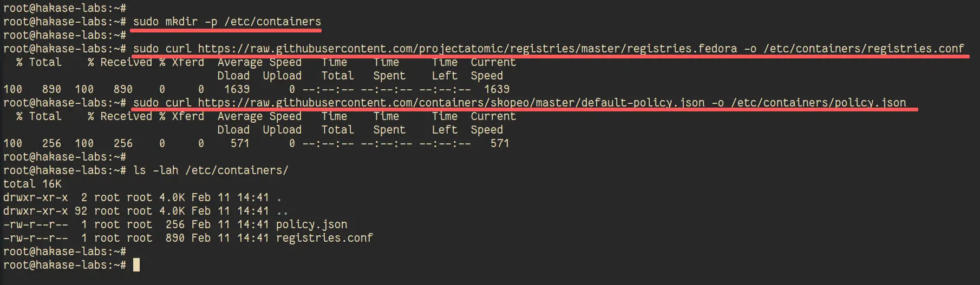The image size is (980, 285).
Task: Click the first 'Average Speed' column header
Action: [x=259, y=62]
